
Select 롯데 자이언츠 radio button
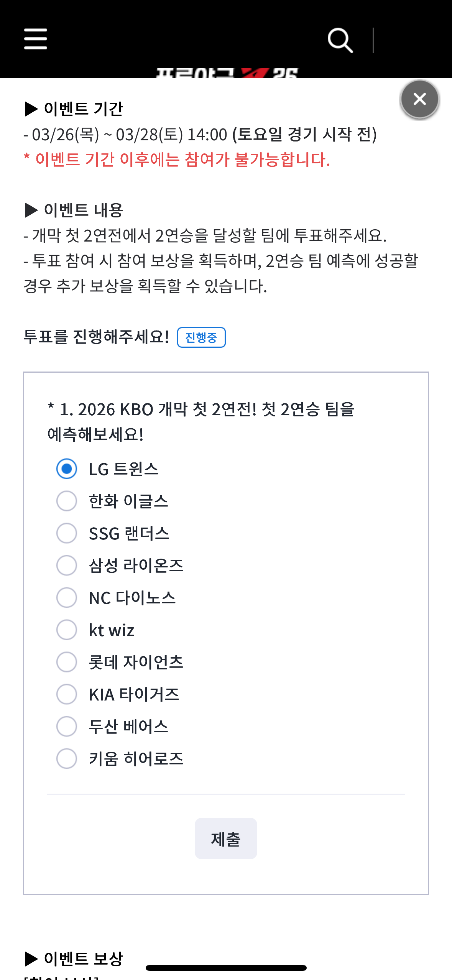[x=67, y=662]
